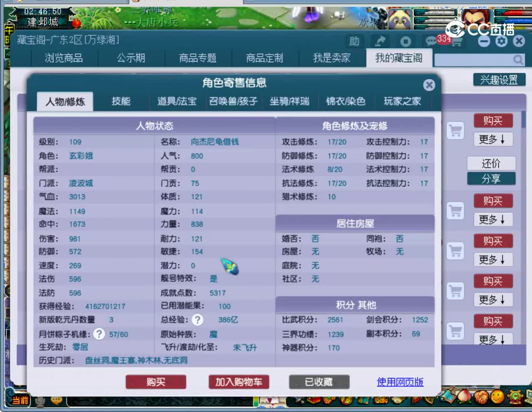This screenshot has width=532, height=412.
Task: Click the 比武积分 value 2561
Action: [335, 320]
